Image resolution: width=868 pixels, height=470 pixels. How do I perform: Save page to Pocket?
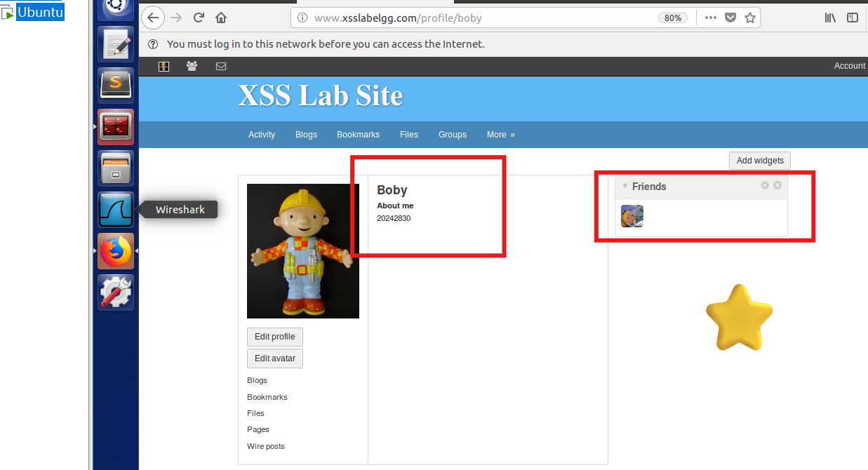click(x=730, y=18)
